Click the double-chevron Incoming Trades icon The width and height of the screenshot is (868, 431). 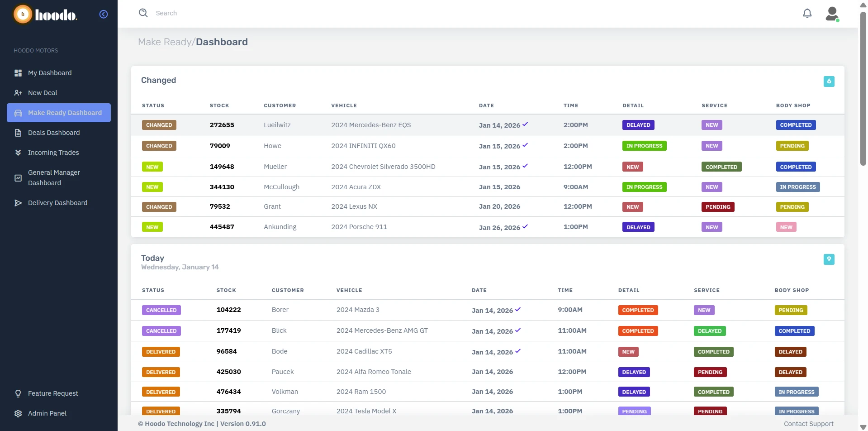coord(18,153)
